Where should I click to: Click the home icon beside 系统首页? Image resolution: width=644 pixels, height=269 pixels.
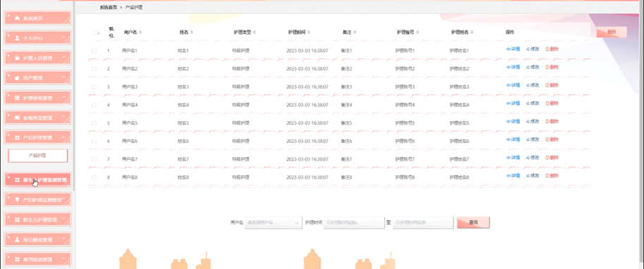[x=17, y=18]
